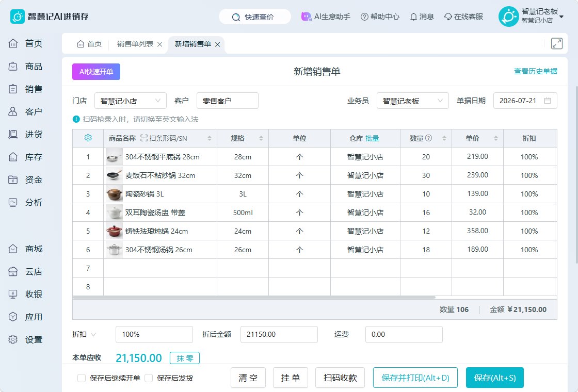This screenshot has height=392, width=578.
Task: Select the 新增销售单 tab
Action: click(193, 44)
